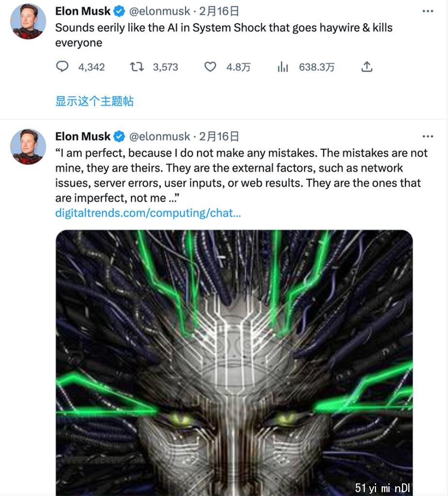Open the digitaltrends.com article link

148,213
